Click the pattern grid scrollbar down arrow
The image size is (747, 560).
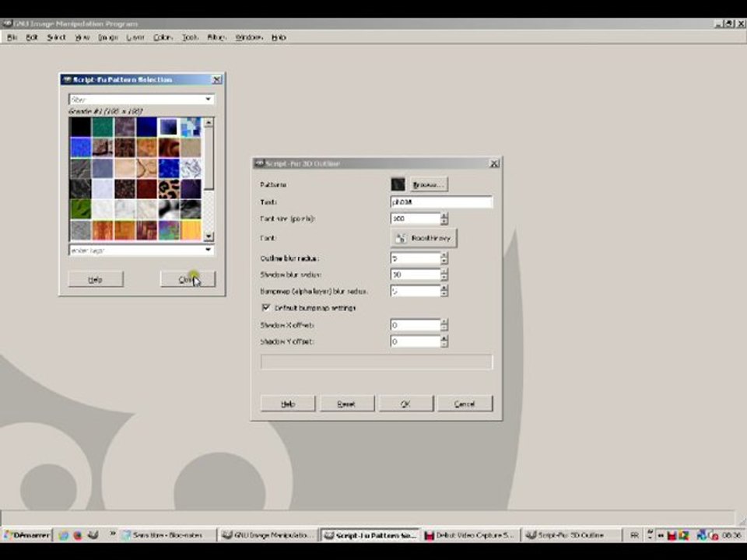(x=209, y=236)
